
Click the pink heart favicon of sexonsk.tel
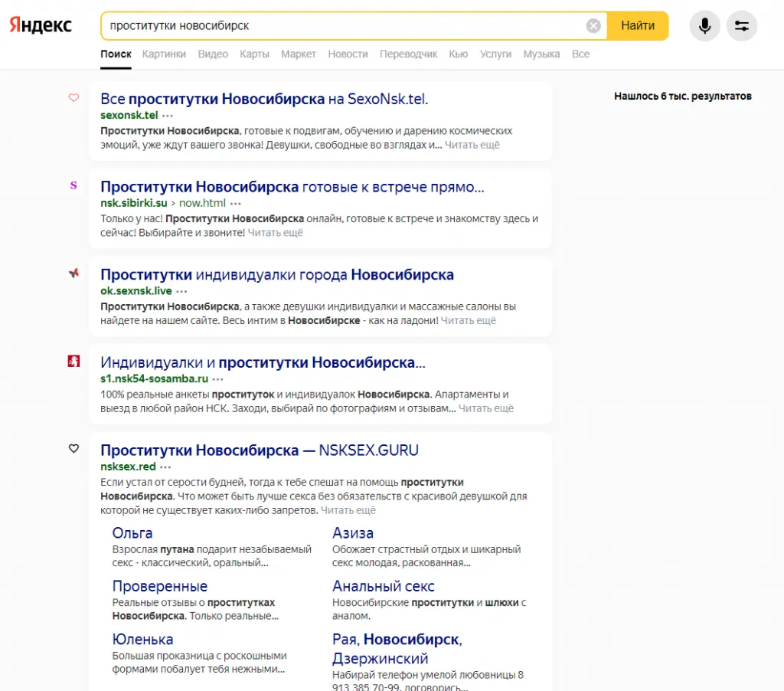pos(73,97)
